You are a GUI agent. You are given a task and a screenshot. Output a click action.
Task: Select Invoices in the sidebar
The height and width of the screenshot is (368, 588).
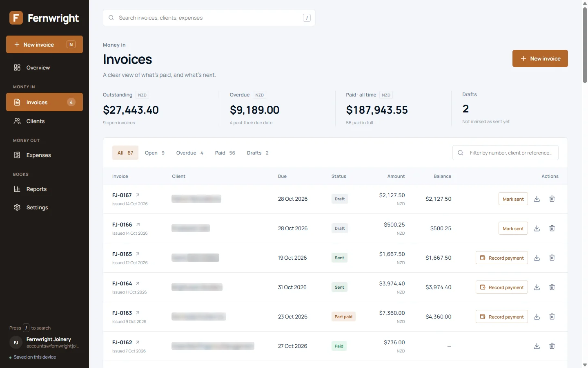[45, 102]
